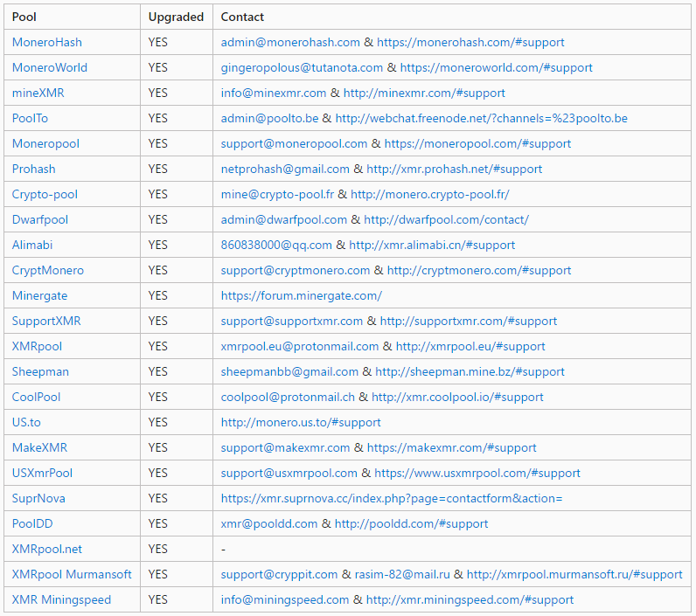696x616 pixels.
Task: Open monero.crypto-pool.fr URL
Action: pyautogui.click(x=429, y=194)
